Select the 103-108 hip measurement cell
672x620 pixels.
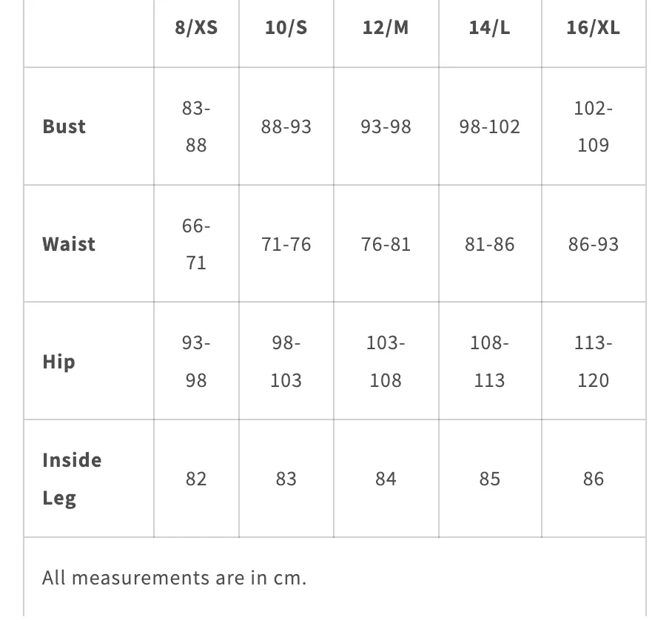tap(386, 362)
